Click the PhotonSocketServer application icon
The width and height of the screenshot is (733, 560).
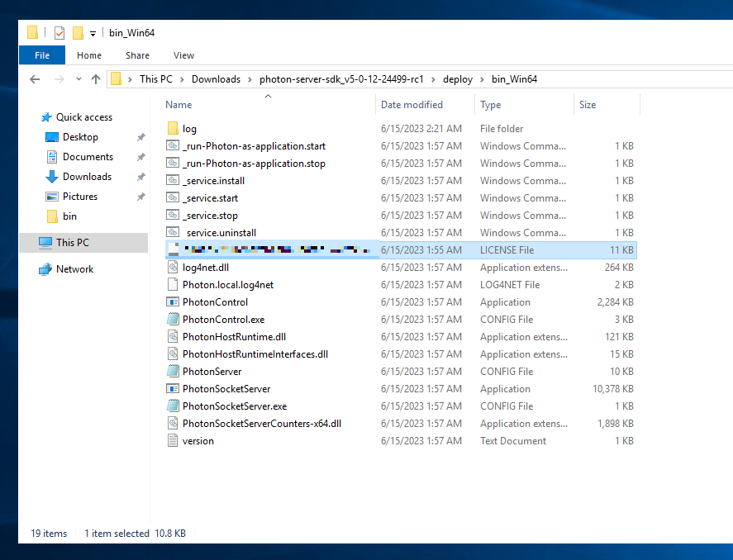173,388
